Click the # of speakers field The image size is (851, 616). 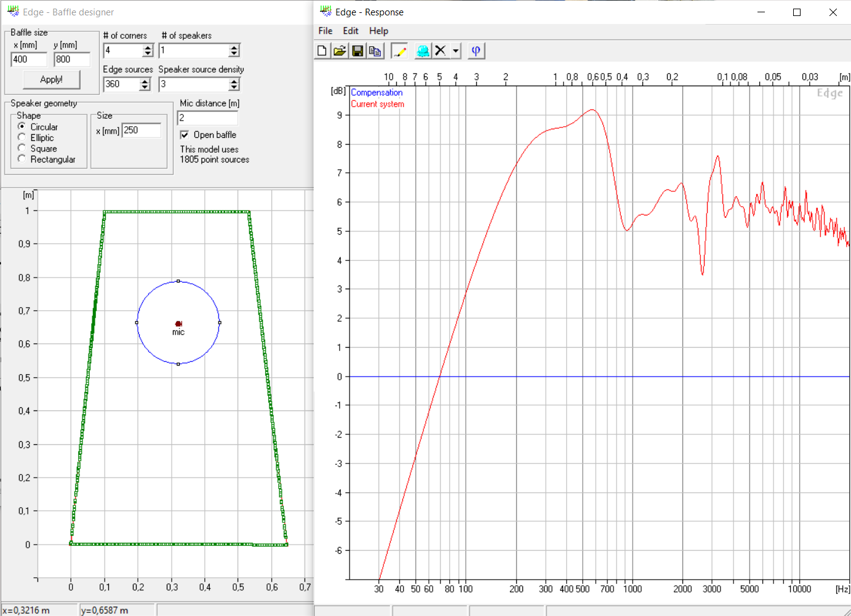[193, 50]
